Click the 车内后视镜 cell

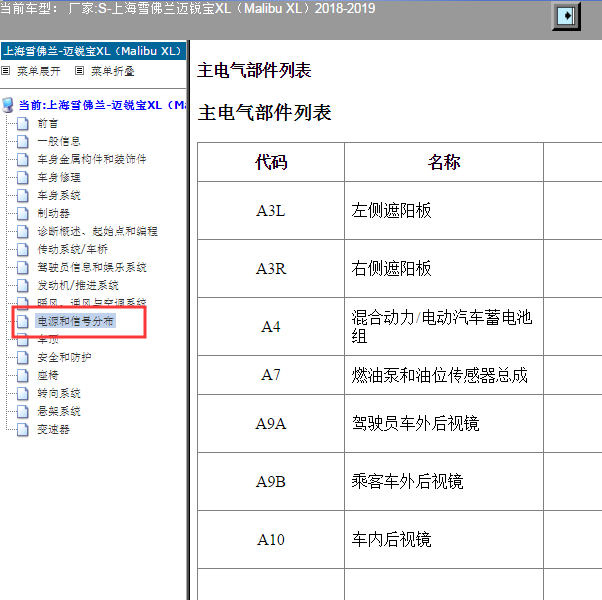pyautogui.click(x=444, y=539)
